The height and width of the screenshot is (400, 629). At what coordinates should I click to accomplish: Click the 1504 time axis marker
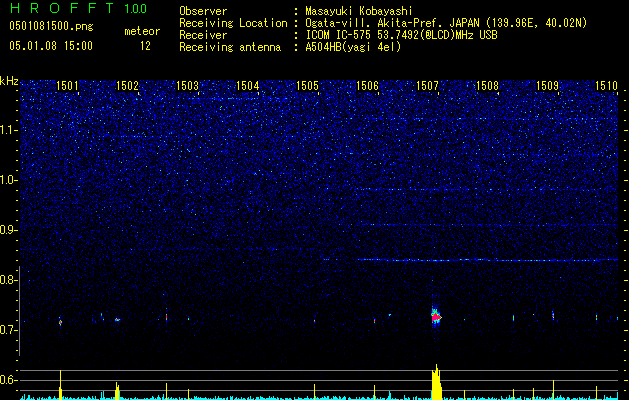coord(248,85)
